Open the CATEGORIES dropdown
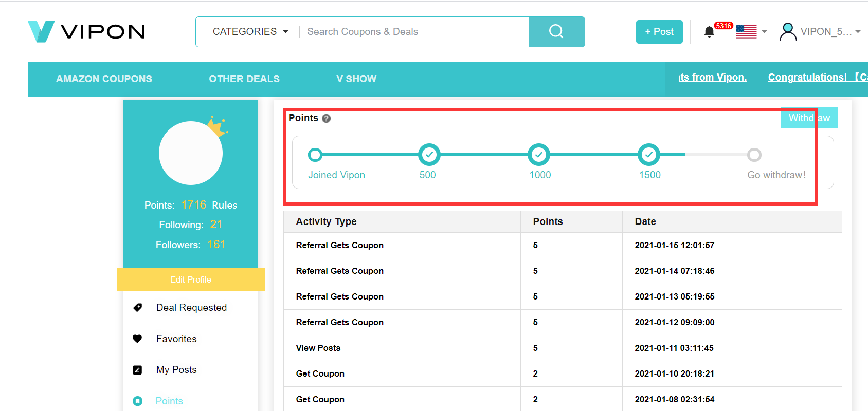This screenshot has height=411, width=868. click(x=250, y=32)
